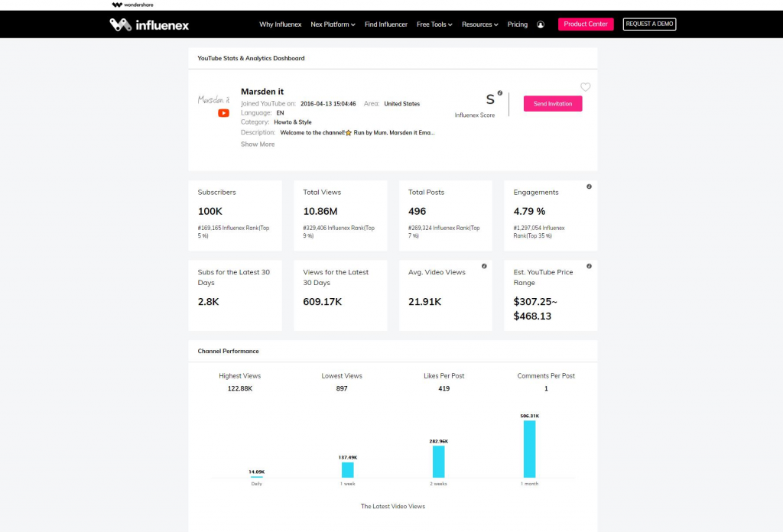
Task: Click the 1 month bar in chart
Action: pyautogui.click(x=529, y=449)
